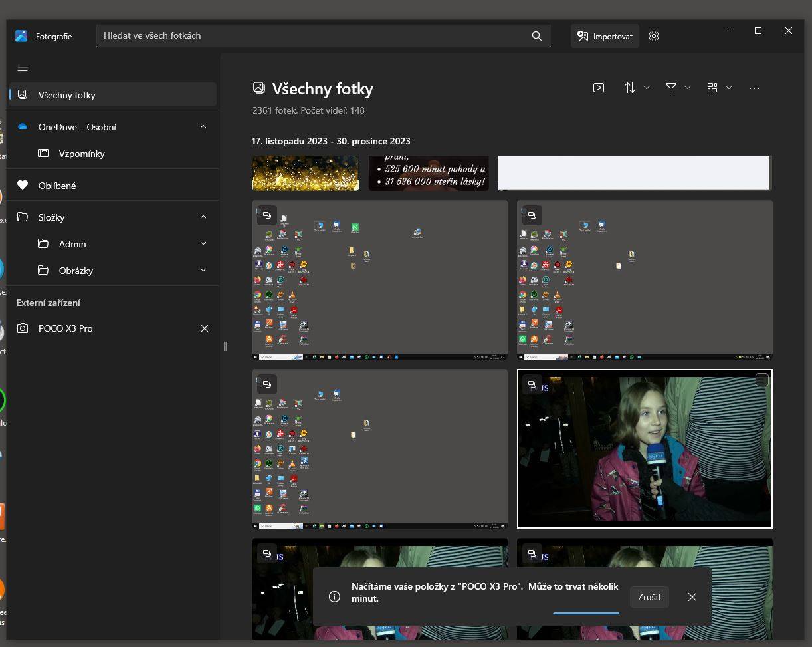Click the search magnifier icon

(x=537, y=36)
